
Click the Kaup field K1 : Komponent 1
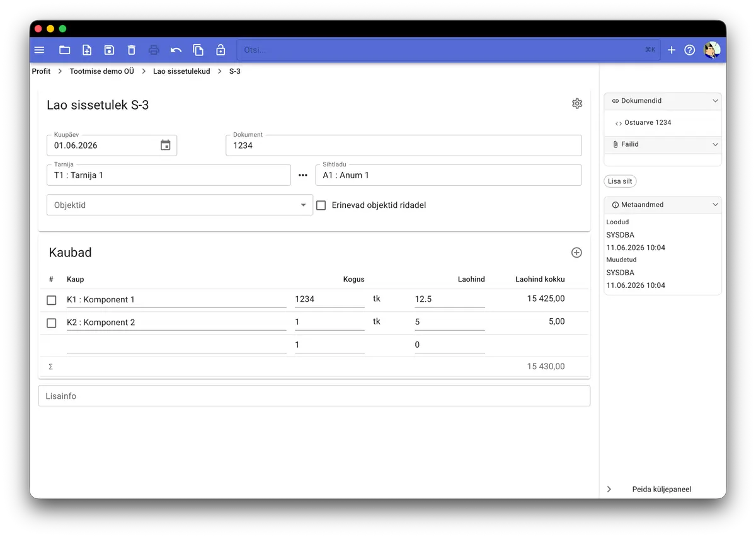(176, 300)
